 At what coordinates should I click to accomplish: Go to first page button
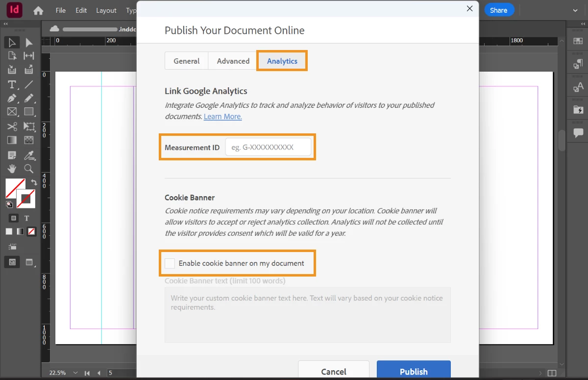click(x=87, y=373)
